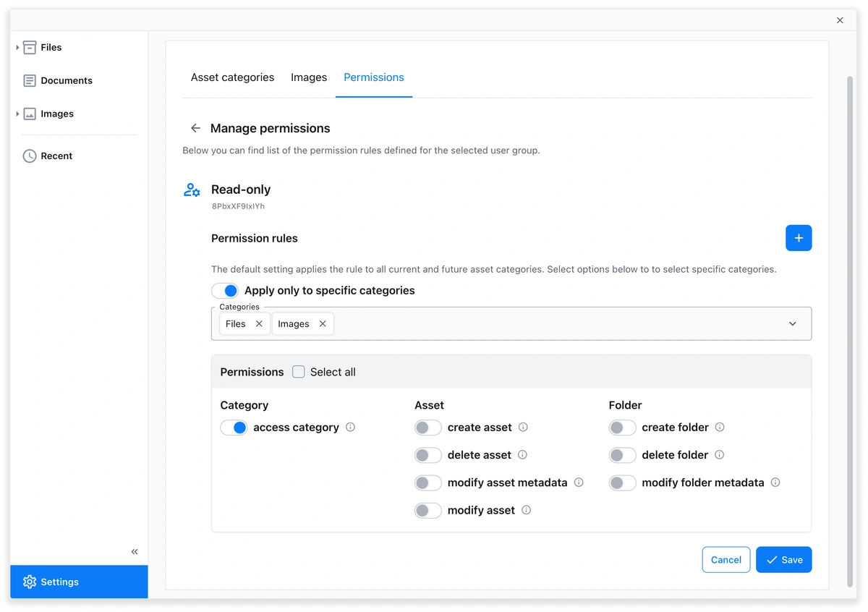Click the back arrow beside Manage permissions

pyautogui.click(x=195, y=128)
